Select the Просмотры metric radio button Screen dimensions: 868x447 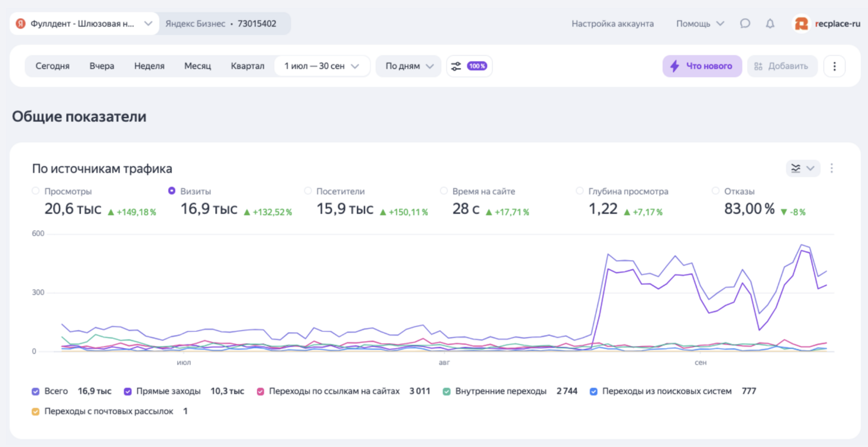(x=36, y=191)
